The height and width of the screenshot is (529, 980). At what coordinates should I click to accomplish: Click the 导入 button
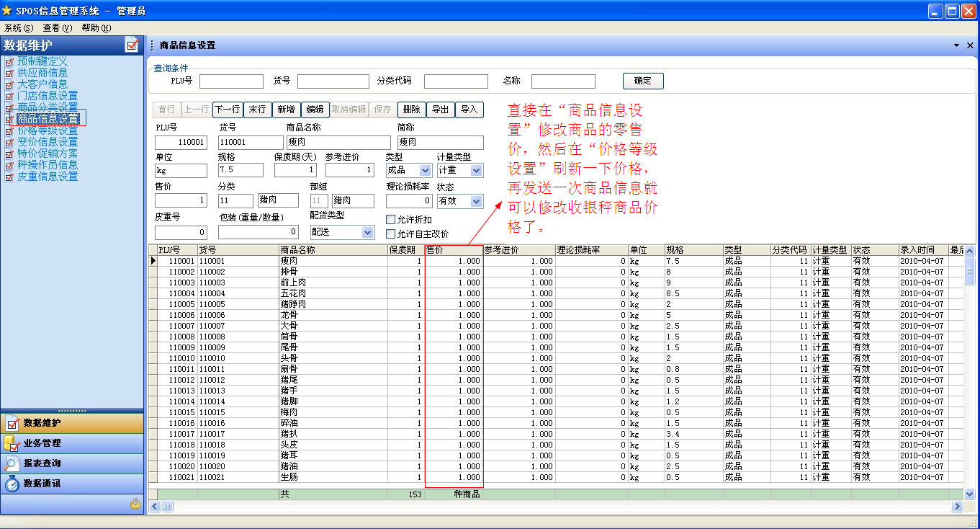pos(469,110)
